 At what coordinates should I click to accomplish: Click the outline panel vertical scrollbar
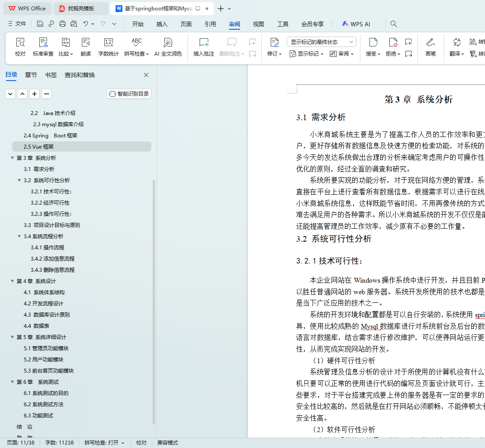click(x=154, y=302)
